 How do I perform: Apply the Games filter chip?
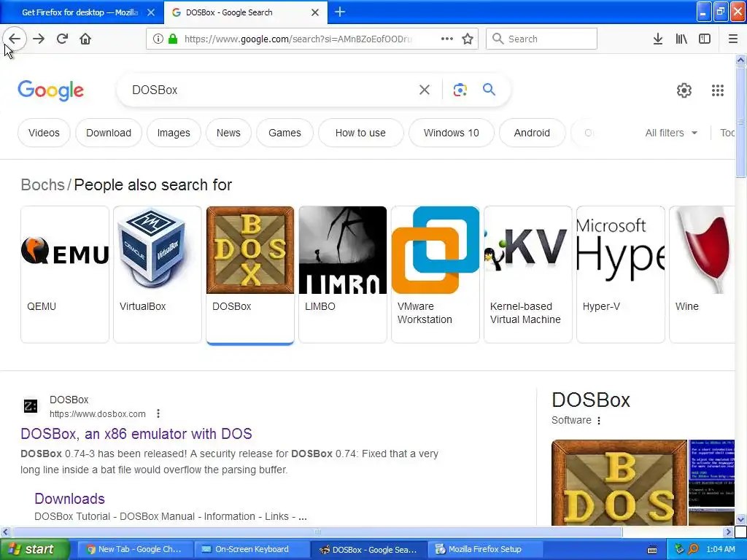coord(285,133)
